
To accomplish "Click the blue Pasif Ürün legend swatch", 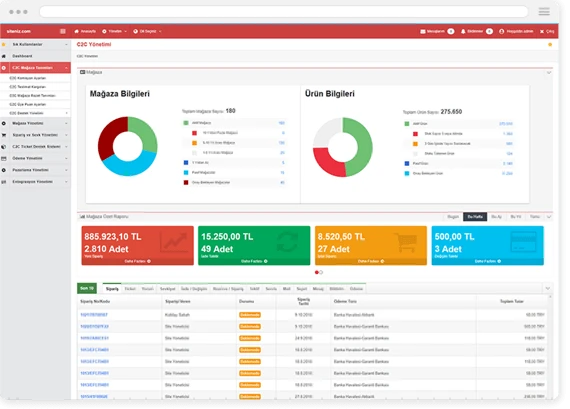I will 407,164.
